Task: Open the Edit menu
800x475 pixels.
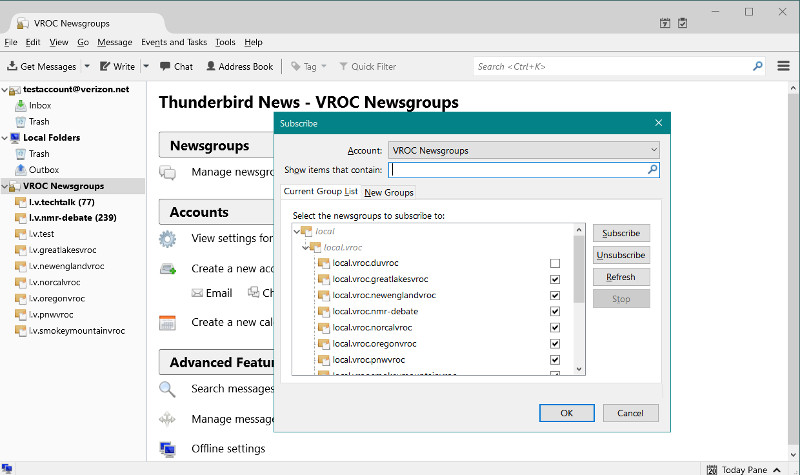Action: [x=33, y=42]
